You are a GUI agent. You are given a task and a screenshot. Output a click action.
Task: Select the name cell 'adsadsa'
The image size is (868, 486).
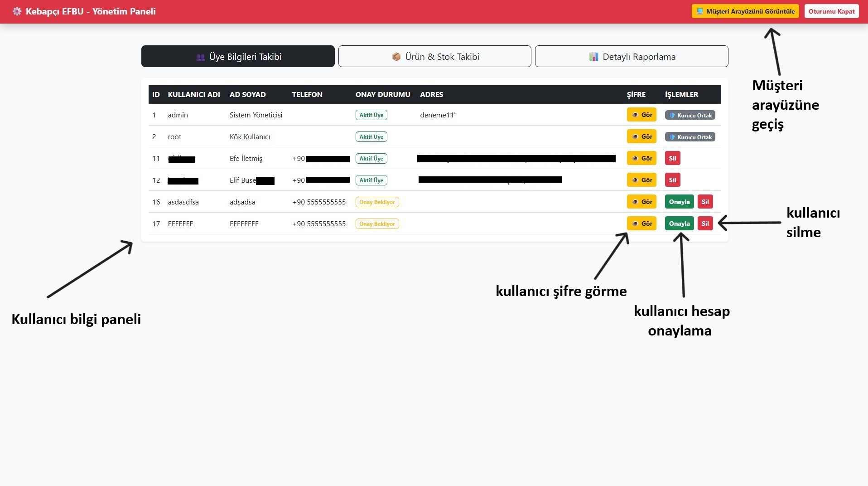(242, 202)
